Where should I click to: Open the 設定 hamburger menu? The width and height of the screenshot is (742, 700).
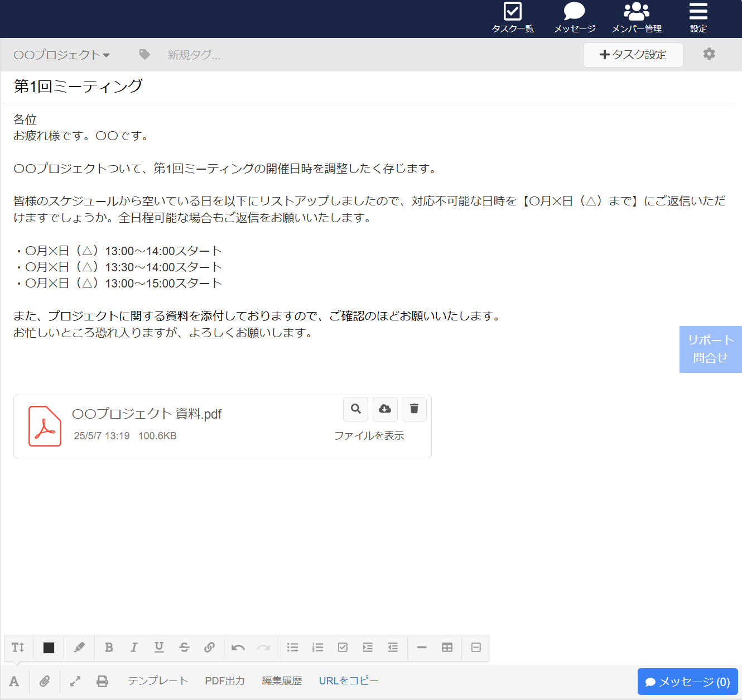pos(698,18)
